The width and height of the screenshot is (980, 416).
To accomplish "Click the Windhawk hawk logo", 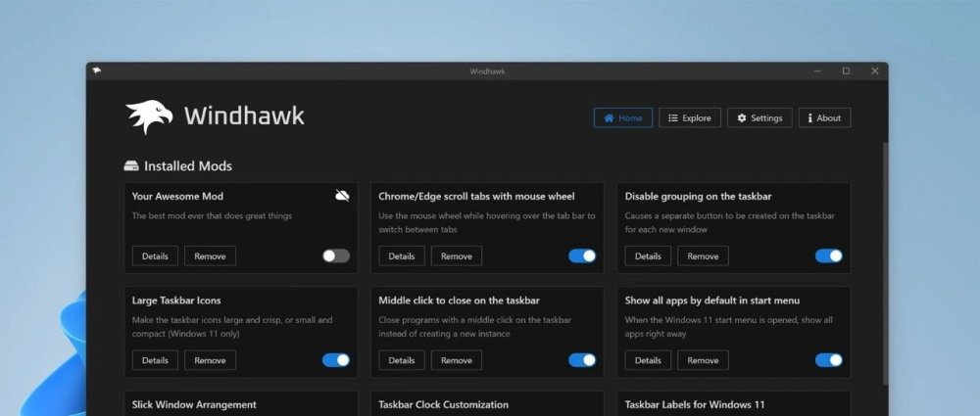I will (x=149, y=116).
